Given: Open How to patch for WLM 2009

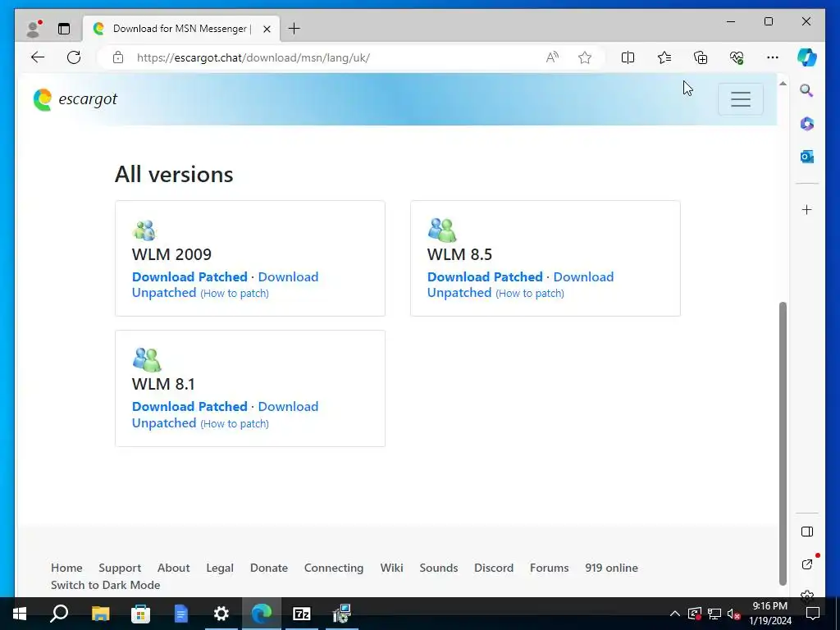Looking at the screenshot, I should 235,294.
